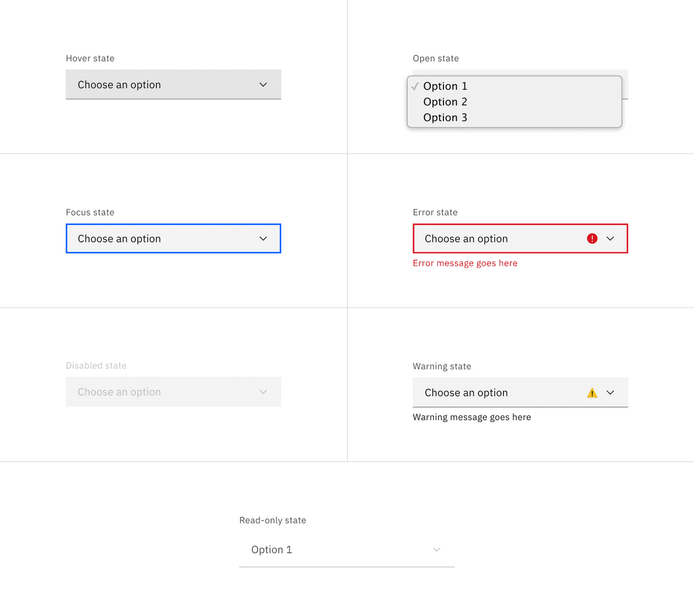This screenshot has width=694, height=616.
Task: Click the chevron in the Warning state select
Action: point(610,393)
